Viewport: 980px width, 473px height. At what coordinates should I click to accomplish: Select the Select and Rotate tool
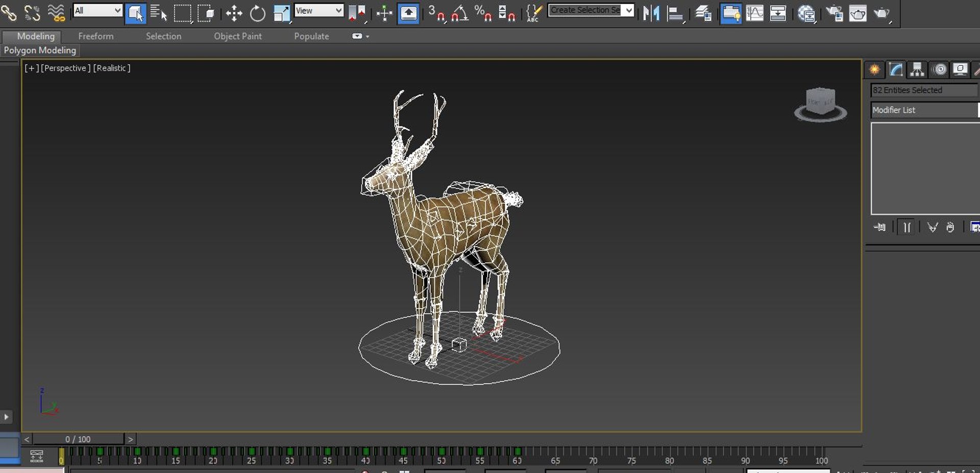tap(258, 13)
